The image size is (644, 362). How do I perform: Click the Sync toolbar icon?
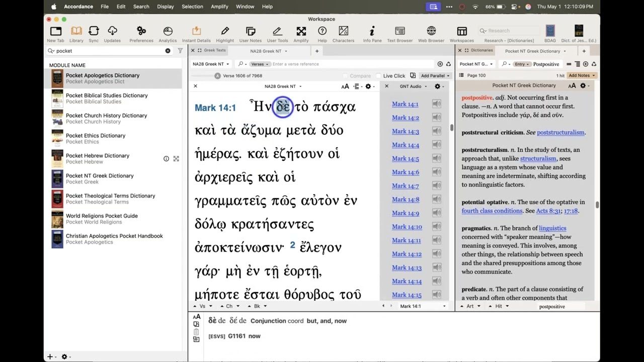click(x=94, y=34)
